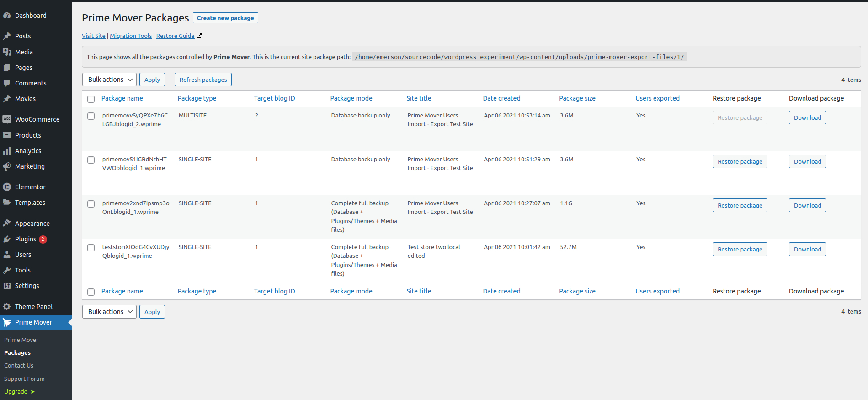This screenshot has width=868, height=400.
Task: Click Refresh packages button
Action: [203, 80]
